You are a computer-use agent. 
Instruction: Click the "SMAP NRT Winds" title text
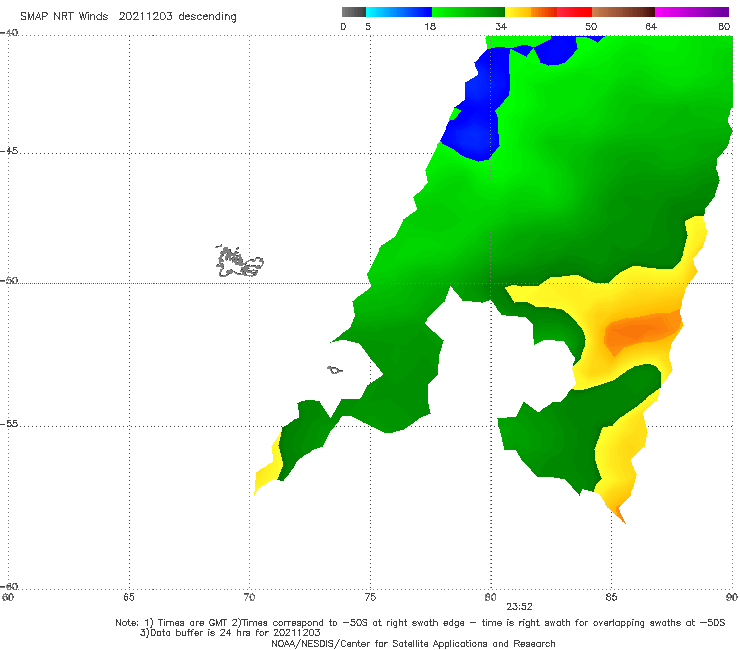[x=64, y=16]
